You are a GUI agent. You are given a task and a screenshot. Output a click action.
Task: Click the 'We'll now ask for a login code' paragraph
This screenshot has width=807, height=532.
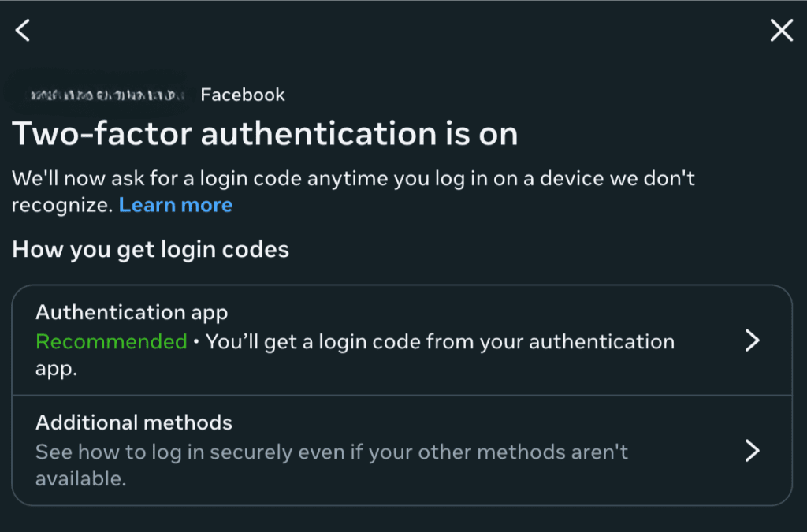[x=353, y=178]
